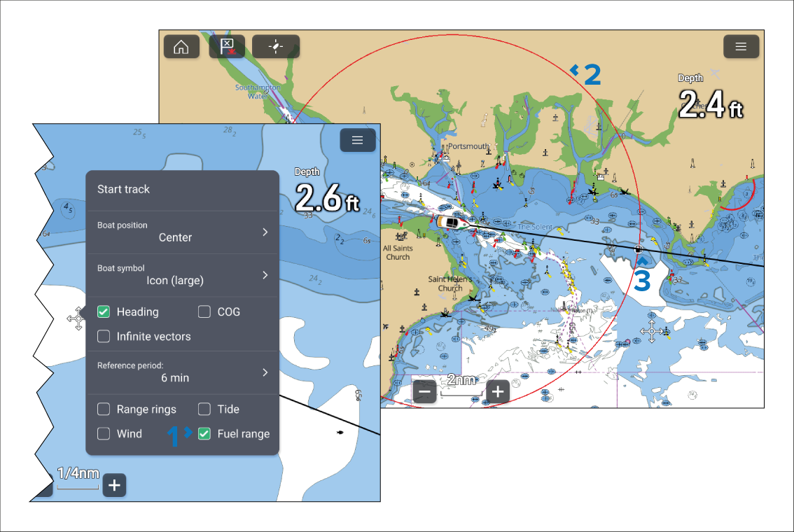Screen dimensions: 794x532
Task: Zoom out using minus button by 2nm scale
Action: (x=425, y=391)
